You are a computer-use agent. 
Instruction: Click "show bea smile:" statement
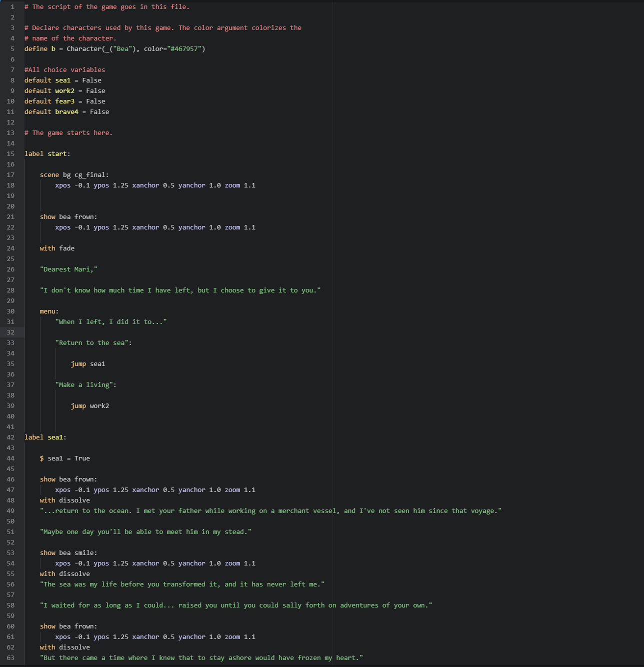pyautogui.click(x=68, y=553)
